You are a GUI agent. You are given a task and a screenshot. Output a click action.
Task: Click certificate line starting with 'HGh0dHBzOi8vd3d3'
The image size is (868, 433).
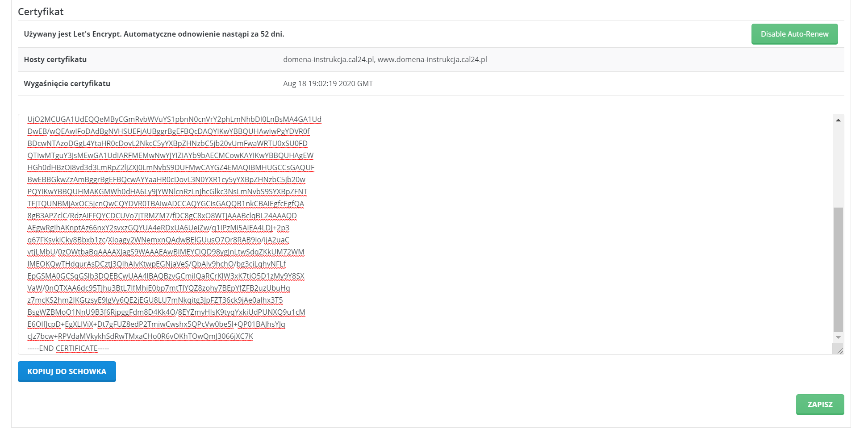coord(171,167)
